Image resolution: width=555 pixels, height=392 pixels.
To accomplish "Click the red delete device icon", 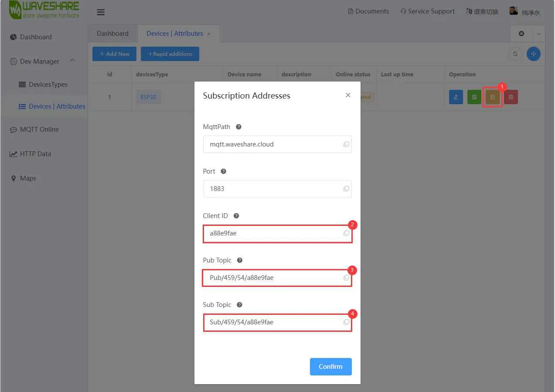I will [x=511, y=97].
